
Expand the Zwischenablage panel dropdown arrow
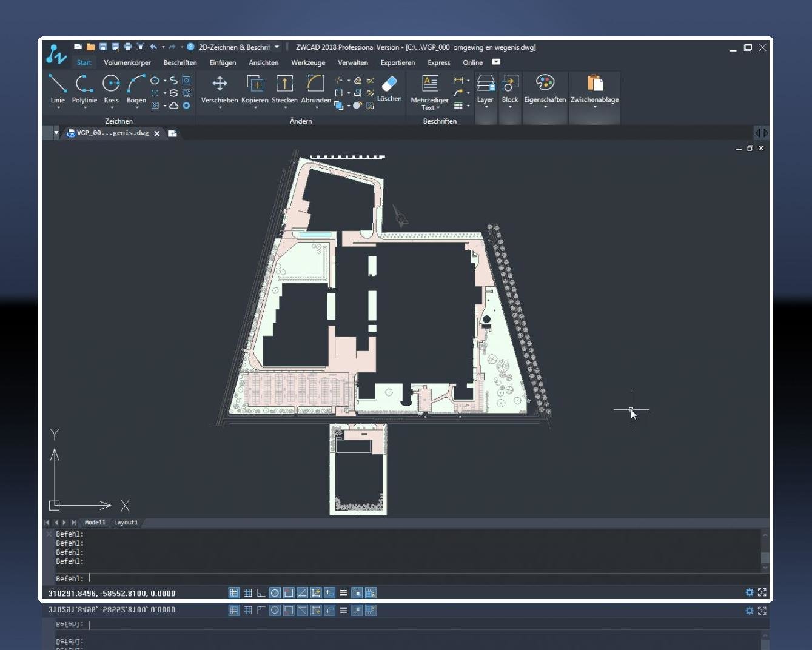595,107
